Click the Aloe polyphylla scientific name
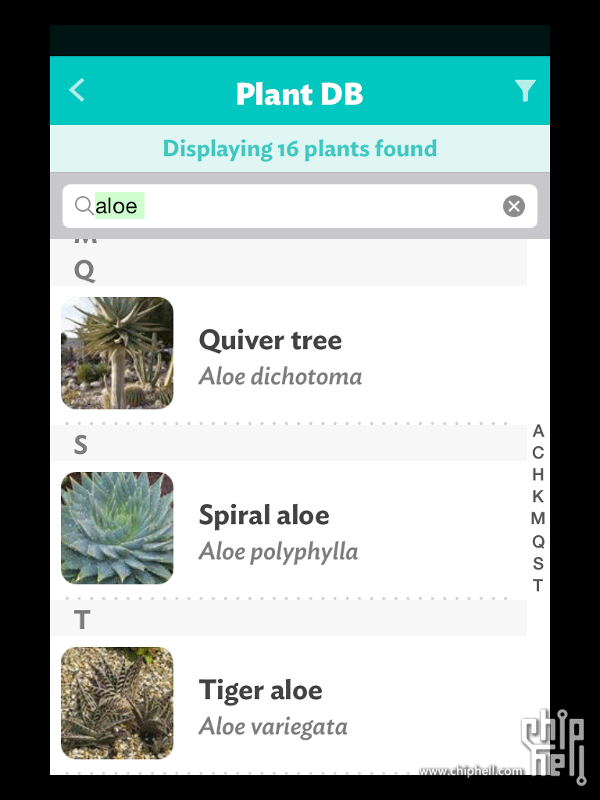This screenshot has width=600, height=800. pyautogui.click(x=279, y=552)
